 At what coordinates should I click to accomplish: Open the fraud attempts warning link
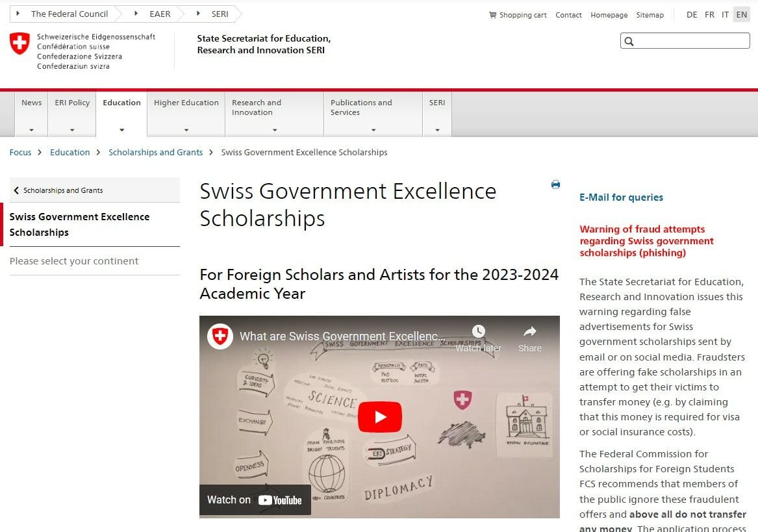pyautogui.click(x=646, y=241)
